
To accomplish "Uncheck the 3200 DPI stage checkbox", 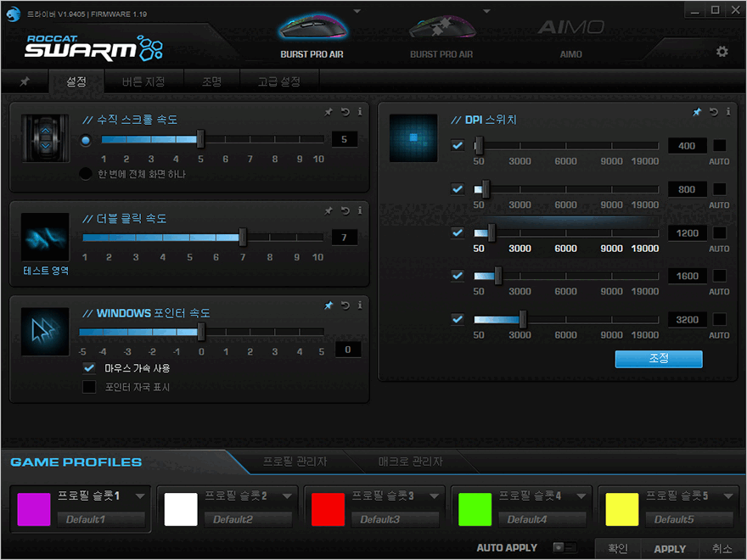I will 458,319.
